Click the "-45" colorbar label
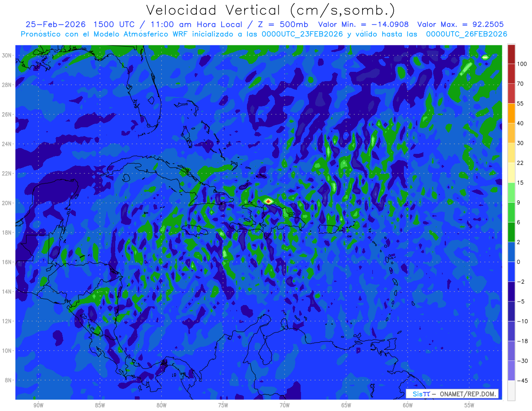Viewport: 532px width, 411px height. click(522, 381)
